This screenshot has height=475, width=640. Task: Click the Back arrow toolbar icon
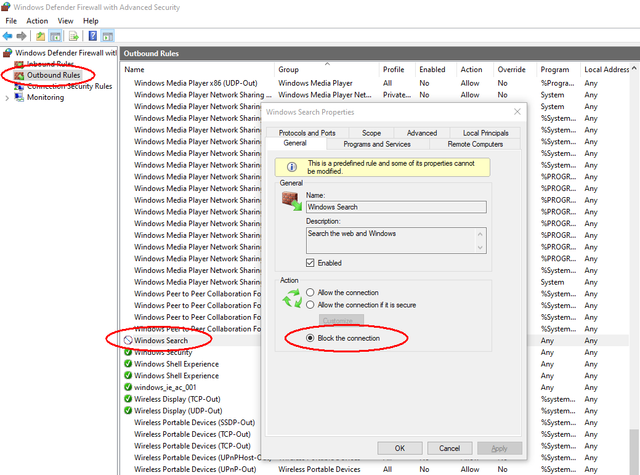(7, 36)
